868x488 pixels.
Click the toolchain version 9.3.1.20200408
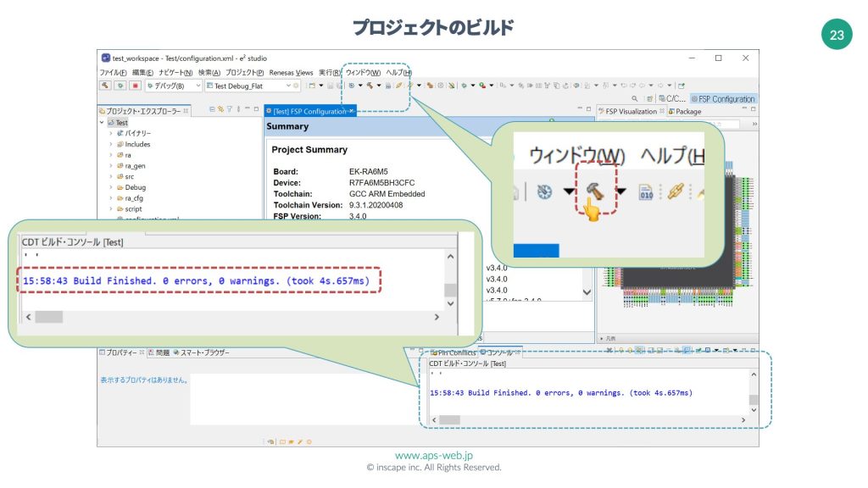(376, 205)
